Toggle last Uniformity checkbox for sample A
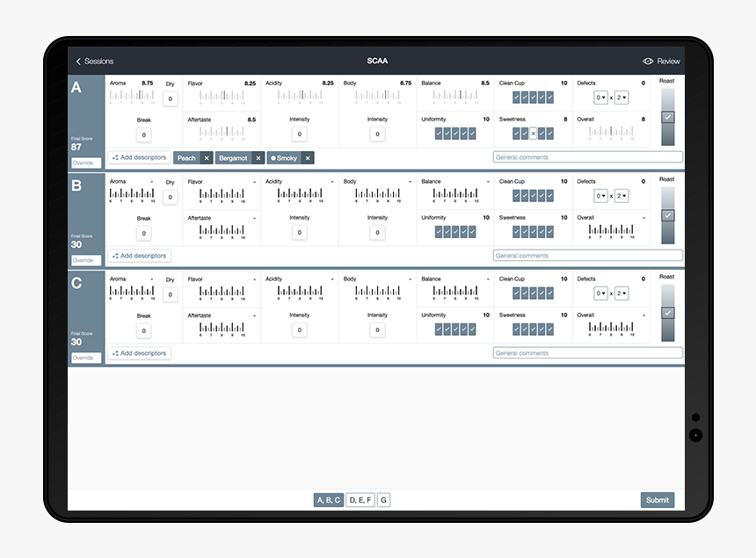 point(472,134)
